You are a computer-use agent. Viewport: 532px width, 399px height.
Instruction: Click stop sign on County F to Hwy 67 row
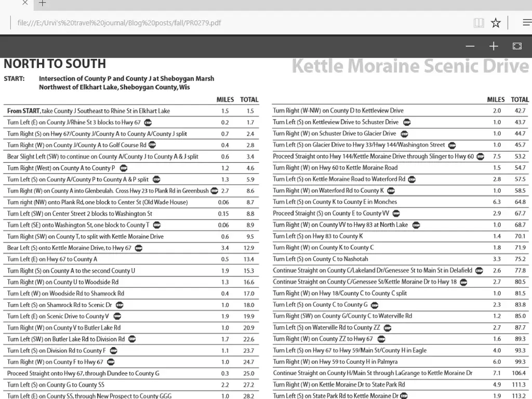(x=111, y=362)
